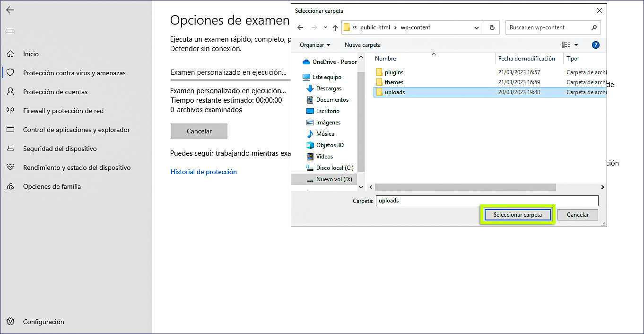This screenshot has width=644, height=334.
Task: Open the view options dropdown arrow
Action: pos(576,45)
